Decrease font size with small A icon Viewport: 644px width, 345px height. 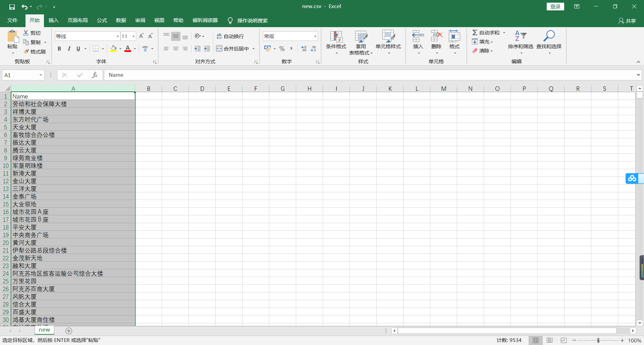(151, 36)
